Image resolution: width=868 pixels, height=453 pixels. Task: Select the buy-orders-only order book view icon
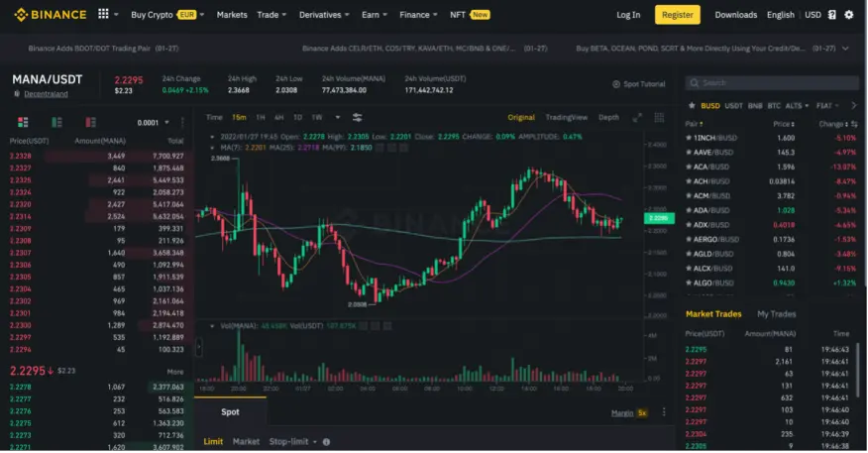[x=56, y=122]
